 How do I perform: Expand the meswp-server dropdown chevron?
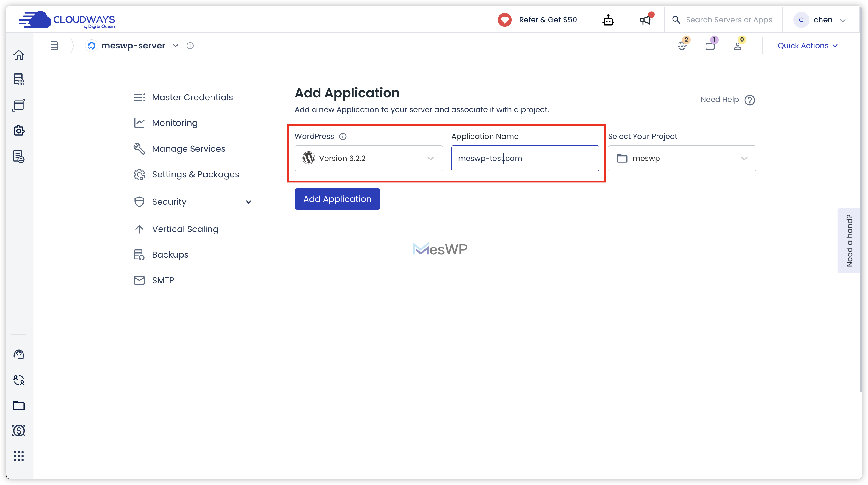pos(176,46)
